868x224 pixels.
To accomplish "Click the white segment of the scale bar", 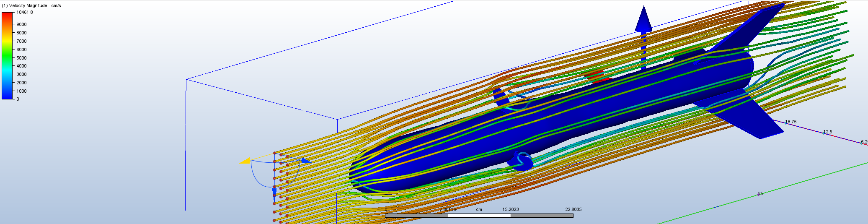I will click(x=479, y=216).
